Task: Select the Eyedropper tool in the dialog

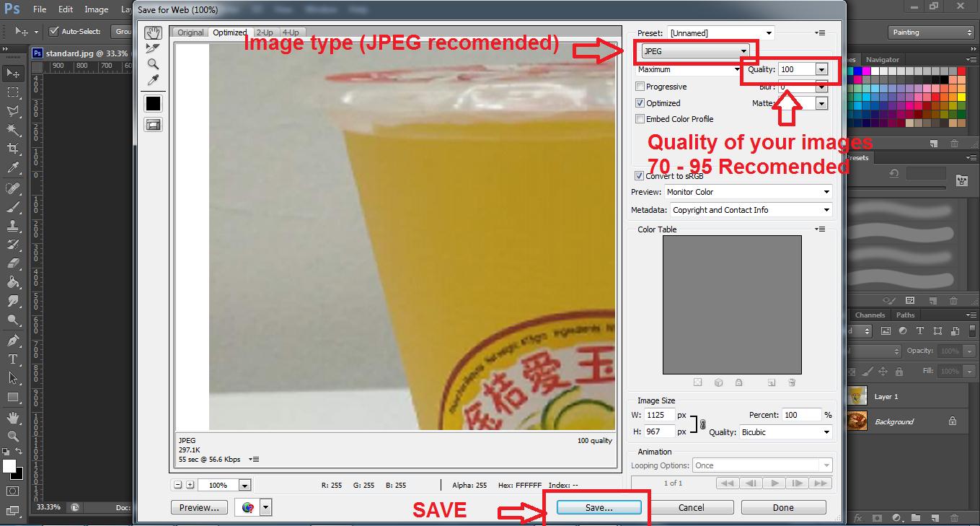Action: 153,80
